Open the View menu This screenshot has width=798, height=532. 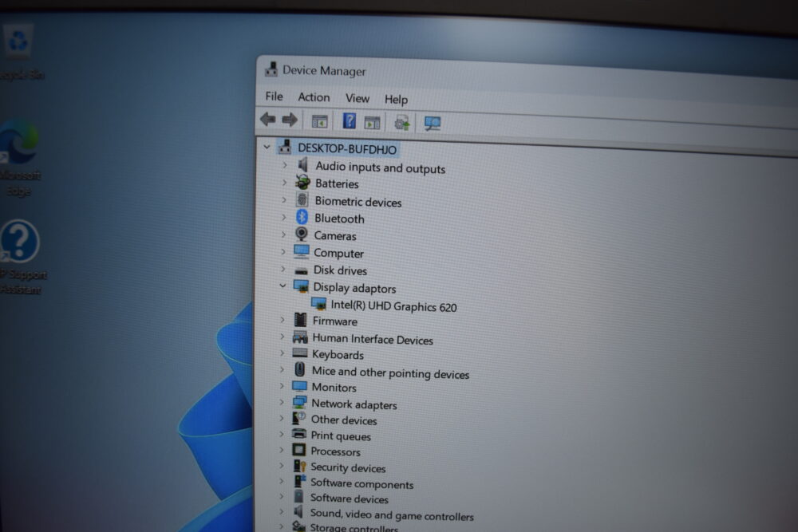pyautogui.click(x=358, y=98)
